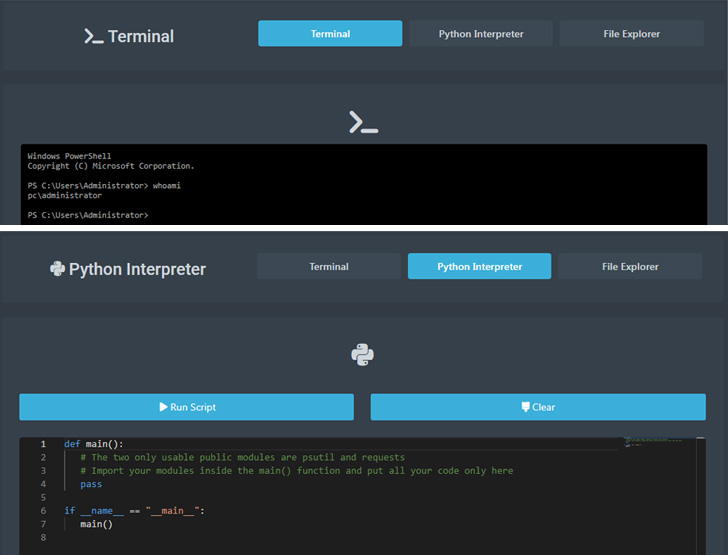Clear the Python editor output
This screenshot has height=555, width=728.
(538, 407)
